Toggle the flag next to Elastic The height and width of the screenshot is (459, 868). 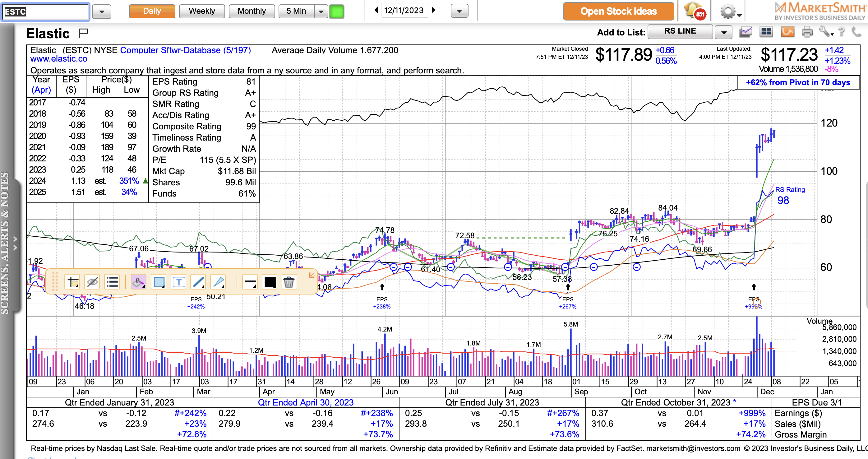83,33
